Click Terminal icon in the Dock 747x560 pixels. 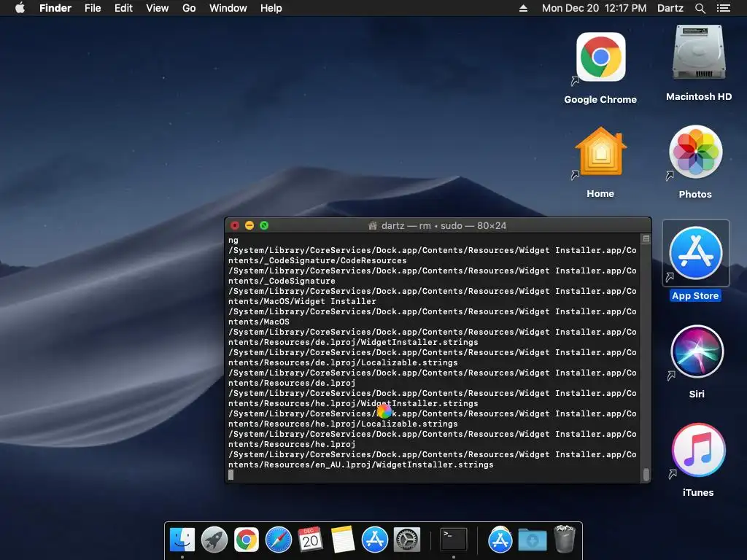[x=454, y=540]
